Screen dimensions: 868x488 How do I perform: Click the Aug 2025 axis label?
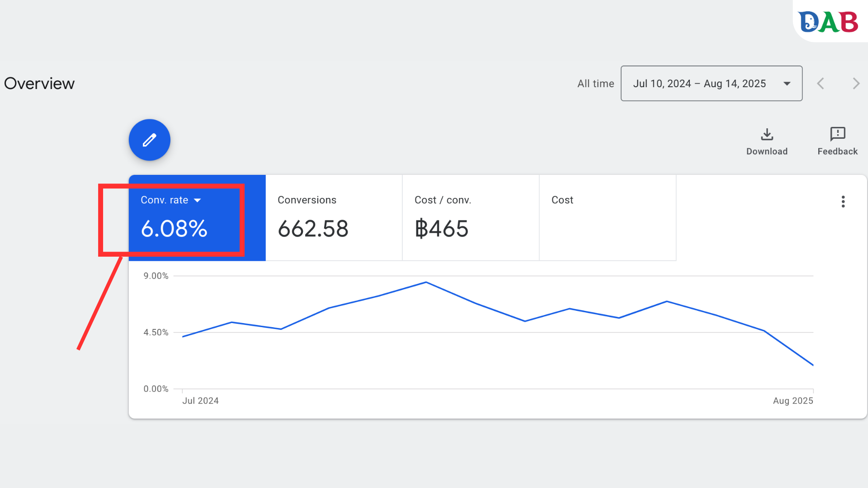[793, 401]
